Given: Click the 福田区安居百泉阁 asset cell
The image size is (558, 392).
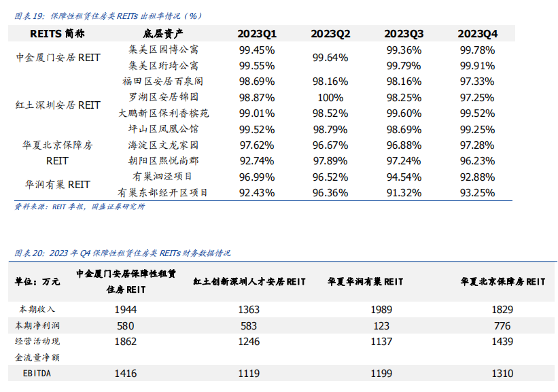Looking at the screenshot, I should pos(163,82).
